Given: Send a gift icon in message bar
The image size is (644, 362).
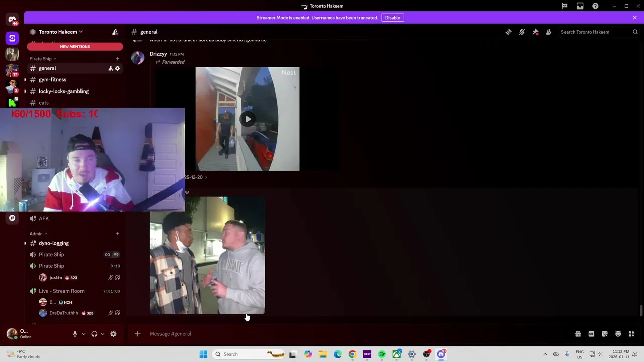Looking at the screenshot, I should [578, 334].
